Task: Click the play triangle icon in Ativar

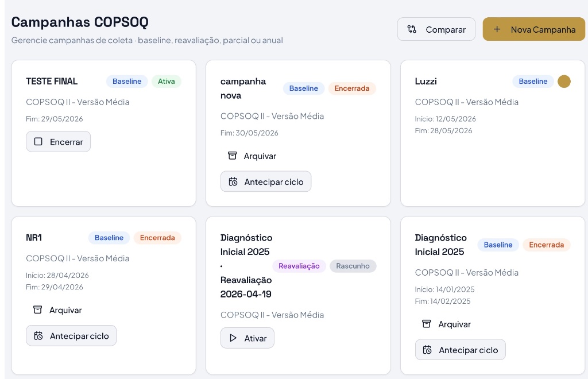Action: [x=233, y=338]
